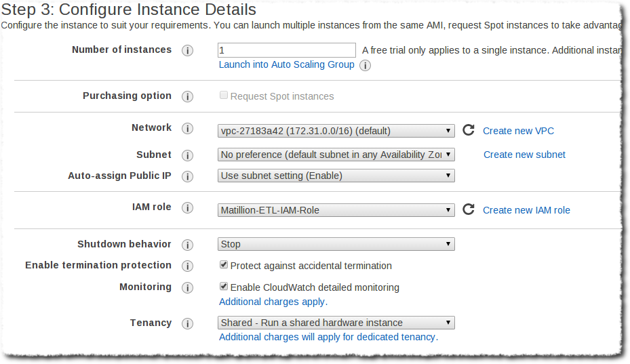Open the Tenancy dropdown

[336, 323]
